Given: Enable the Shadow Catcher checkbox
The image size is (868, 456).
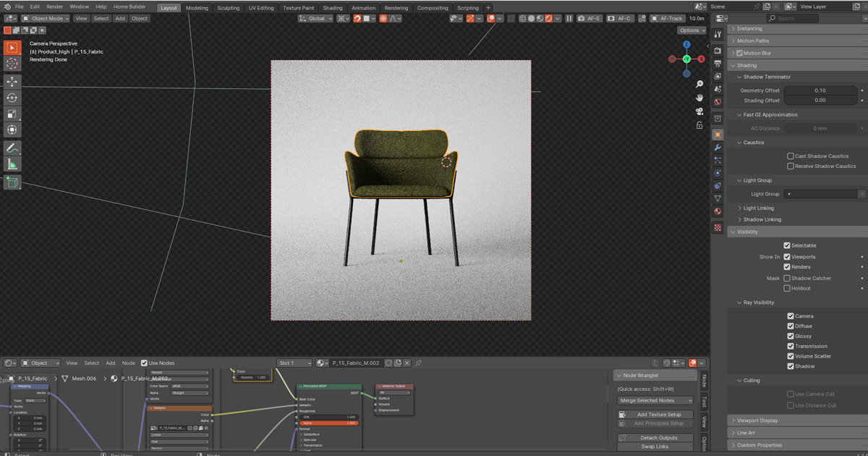Looking at the screenshot, I should click(787, 278).
